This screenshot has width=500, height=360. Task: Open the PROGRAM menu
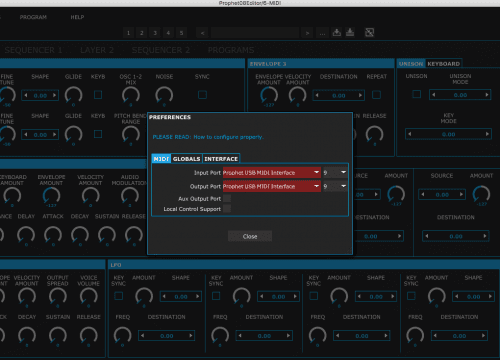(x=33, y=17)
